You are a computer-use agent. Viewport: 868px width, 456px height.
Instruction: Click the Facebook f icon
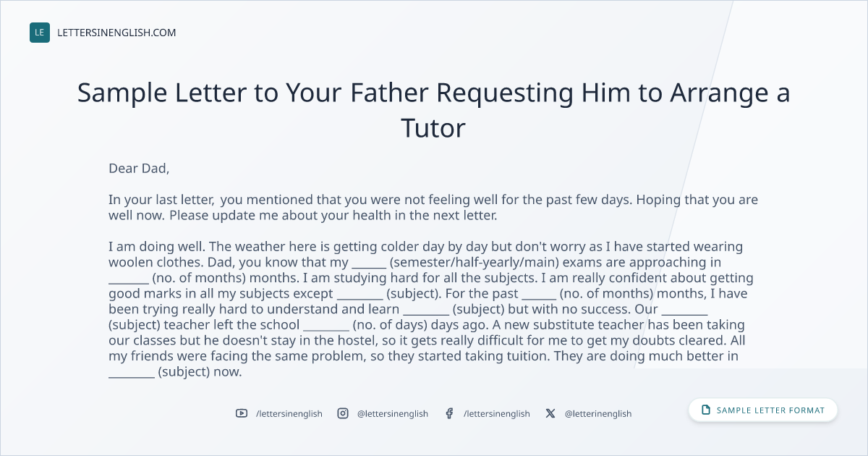coord(449,413)
